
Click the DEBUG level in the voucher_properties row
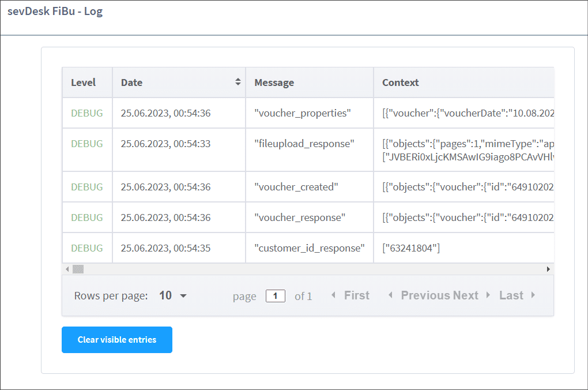[87, 113]
